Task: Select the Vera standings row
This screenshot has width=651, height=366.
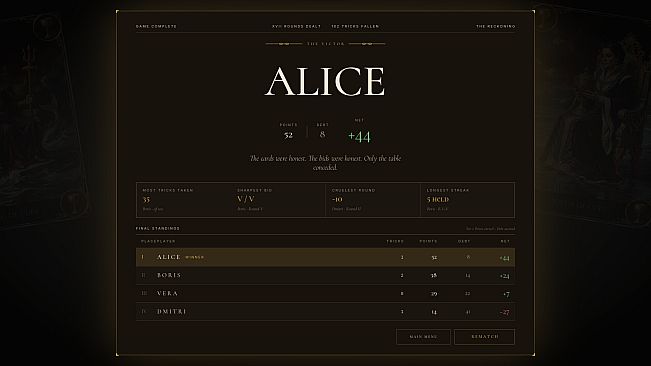Action: pyautogui.click(x=325, y=293)
